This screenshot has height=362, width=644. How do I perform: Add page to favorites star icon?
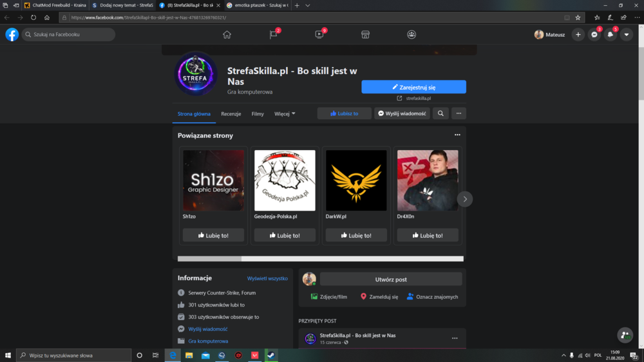click(x=578, y=17)
